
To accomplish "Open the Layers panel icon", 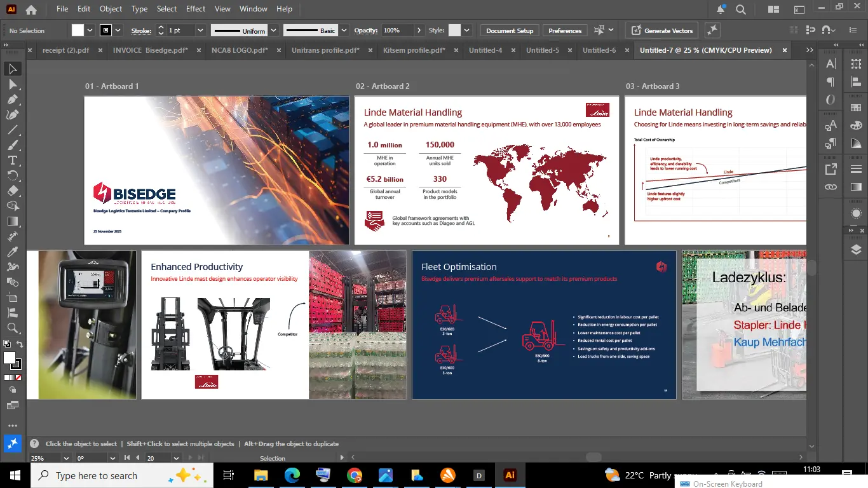I will 857,250.
